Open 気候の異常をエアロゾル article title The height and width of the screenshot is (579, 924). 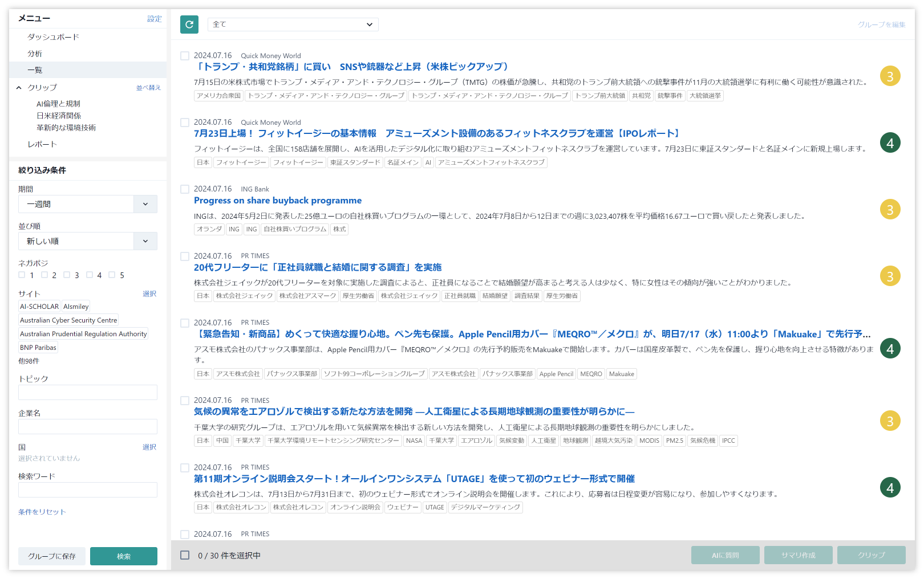pyautogui.click(x=414, y=411)
